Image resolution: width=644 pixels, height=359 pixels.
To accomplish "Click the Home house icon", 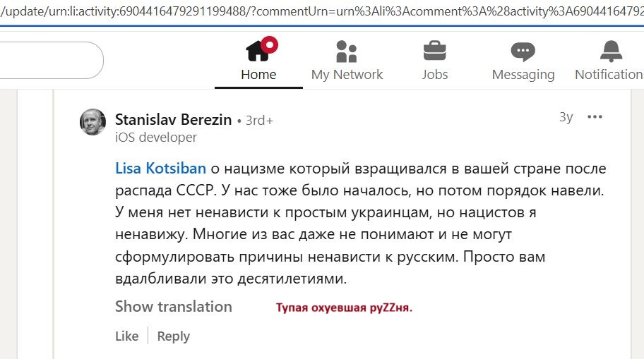I will [x=258, y=51].
